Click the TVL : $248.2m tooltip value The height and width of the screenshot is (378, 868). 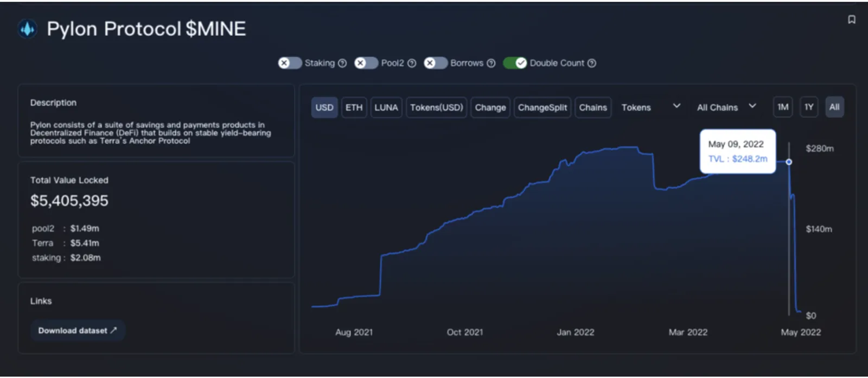click(738, 159)
